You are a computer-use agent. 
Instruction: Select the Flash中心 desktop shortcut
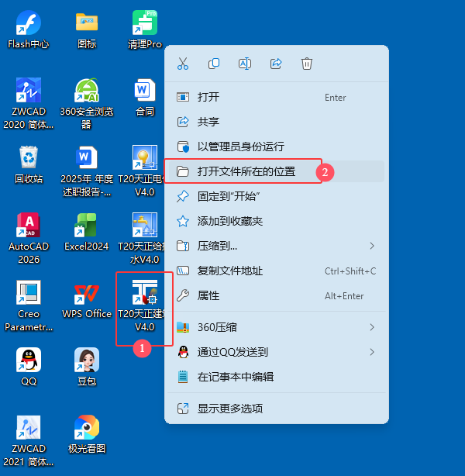tap(28, 29)
